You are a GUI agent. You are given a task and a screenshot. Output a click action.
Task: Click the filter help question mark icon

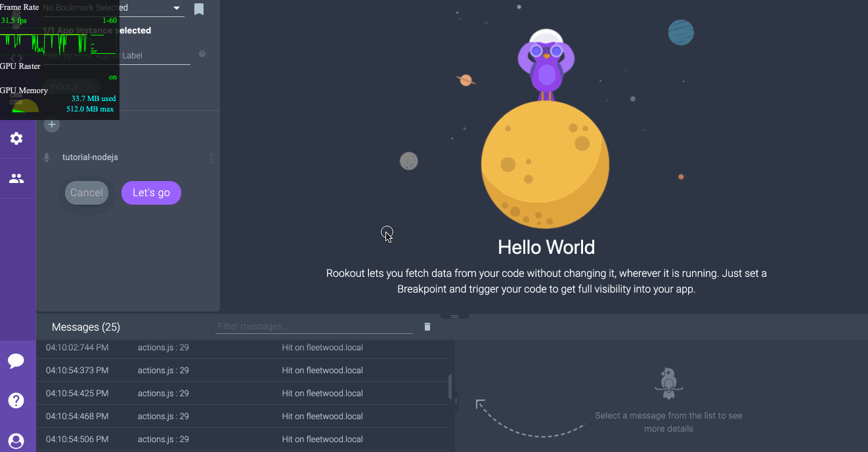tap(202, 54)
